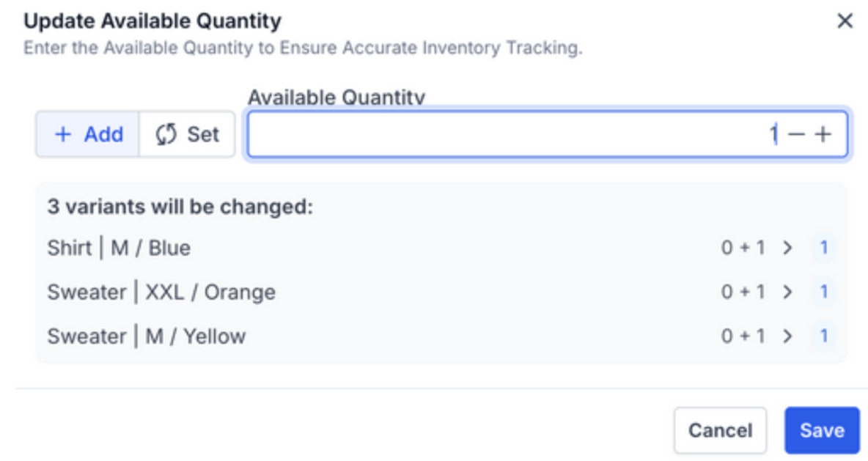Click the chevron in Sweater XXL / Orange row
The image size is (868, 461).
pyautogui.click(x=788, y=292)
